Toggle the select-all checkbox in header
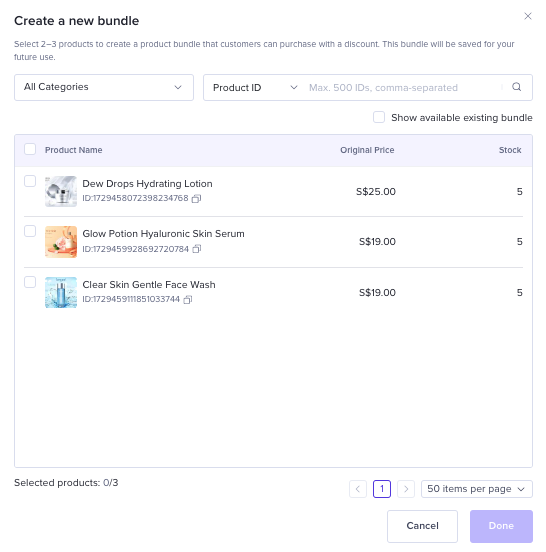This screenshot has height=552, width=546. point(30,149)
